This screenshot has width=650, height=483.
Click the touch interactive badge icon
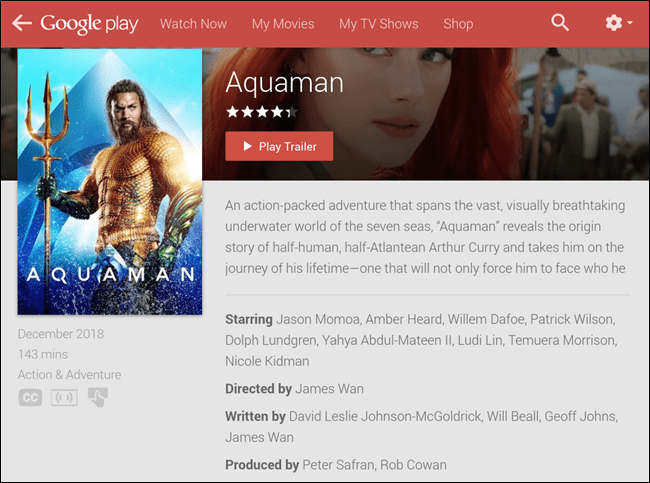pyautogui.click(x=97, y=397)
